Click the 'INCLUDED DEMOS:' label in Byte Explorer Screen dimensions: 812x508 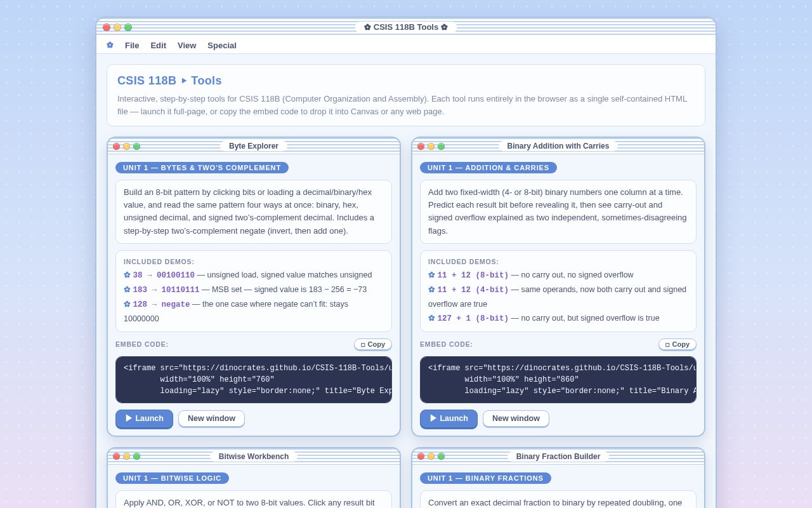tap(159, 262)
